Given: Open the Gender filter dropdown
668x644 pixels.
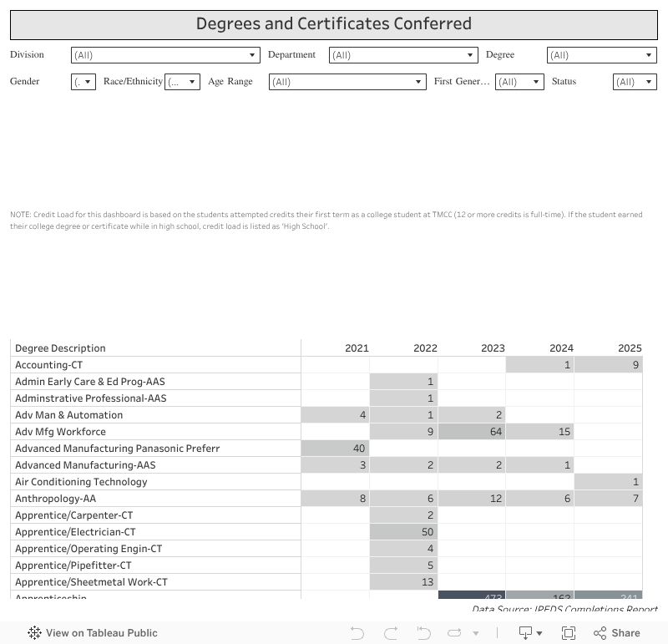Looking at the screenshot, I should coord(83,82).
